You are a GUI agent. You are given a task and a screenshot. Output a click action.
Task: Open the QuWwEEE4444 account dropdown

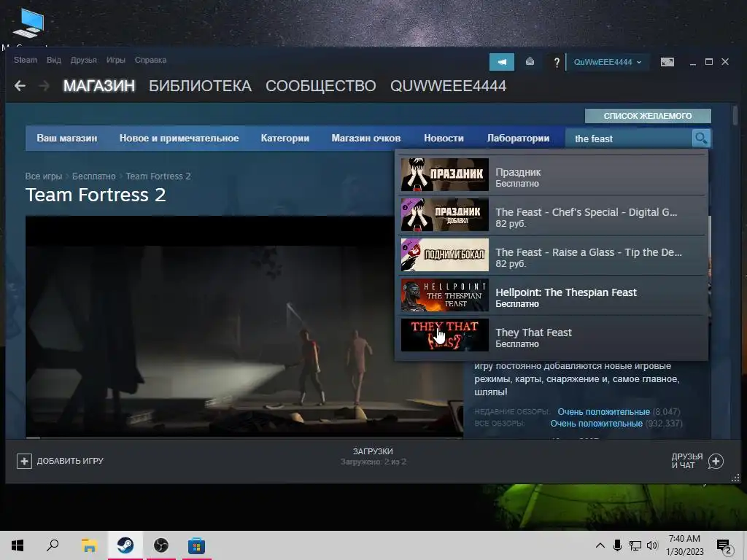tap(608, 62)
